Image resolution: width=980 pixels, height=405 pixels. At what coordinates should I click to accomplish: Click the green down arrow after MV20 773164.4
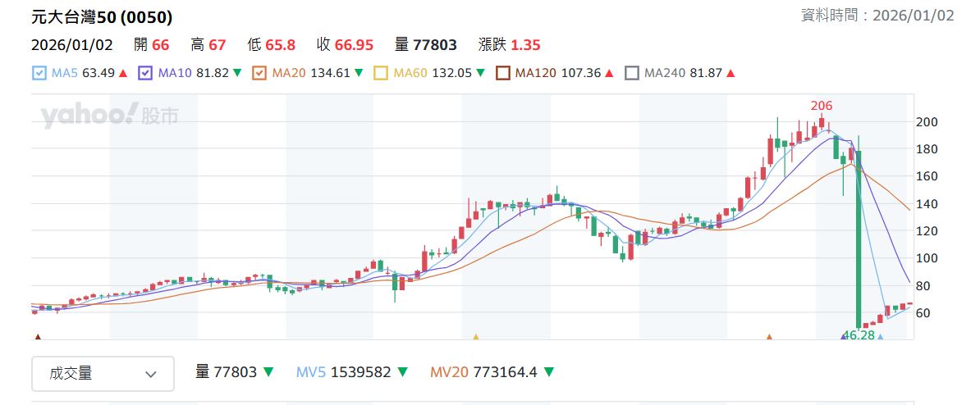548,372
